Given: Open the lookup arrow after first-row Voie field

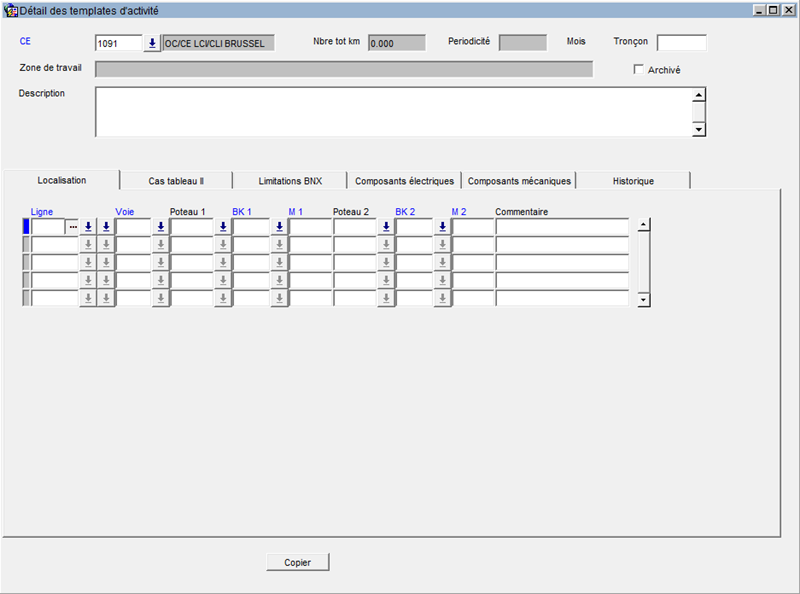Looking at the screenshot, I should pyautogui.click(x=161, y=227).
